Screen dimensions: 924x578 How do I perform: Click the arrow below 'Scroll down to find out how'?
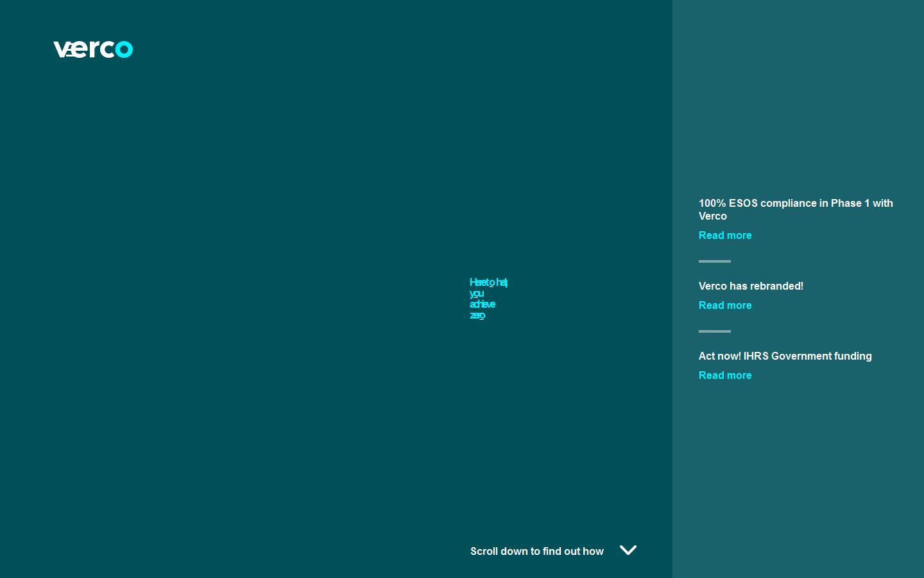(628, 550)
